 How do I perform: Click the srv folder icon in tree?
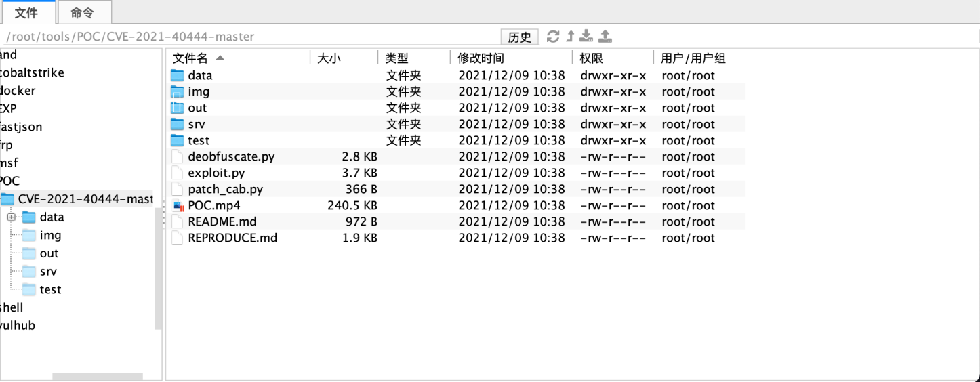pos(28,272)
